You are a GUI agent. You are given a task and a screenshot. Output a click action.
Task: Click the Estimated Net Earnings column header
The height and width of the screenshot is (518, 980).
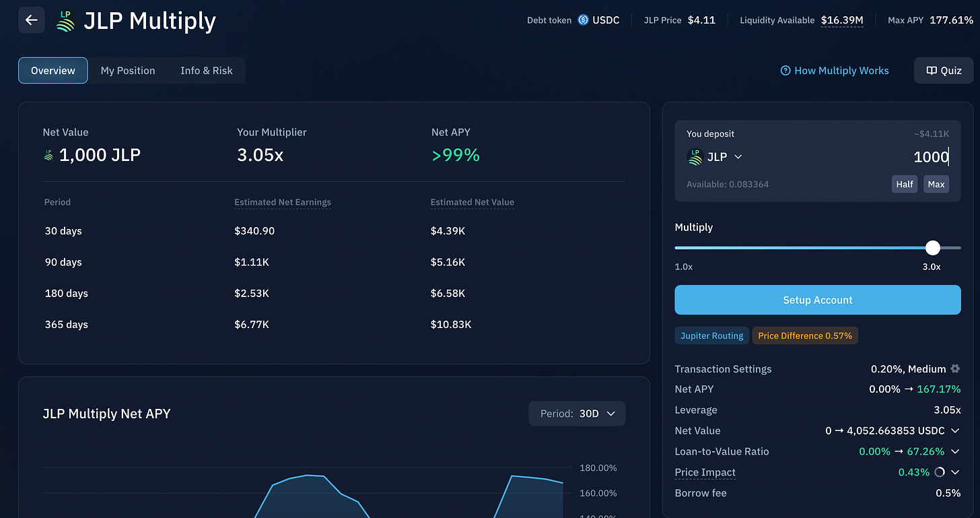point(283,202)
